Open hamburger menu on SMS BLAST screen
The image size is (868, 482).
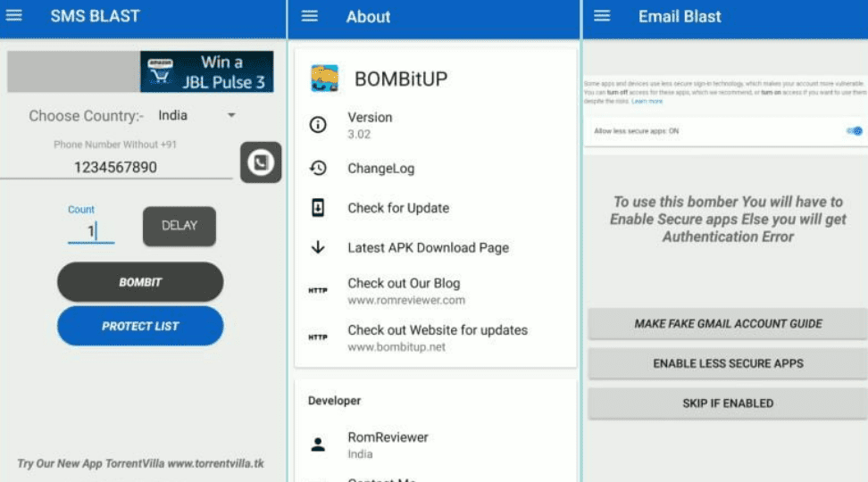13,15
